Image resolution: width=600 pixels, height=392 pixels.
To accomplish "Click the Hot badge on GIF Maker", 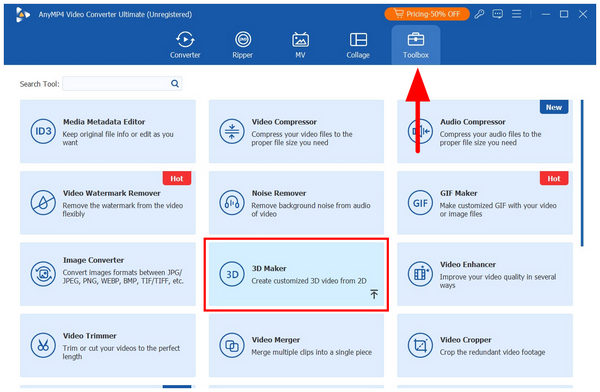I will (554, 178).
